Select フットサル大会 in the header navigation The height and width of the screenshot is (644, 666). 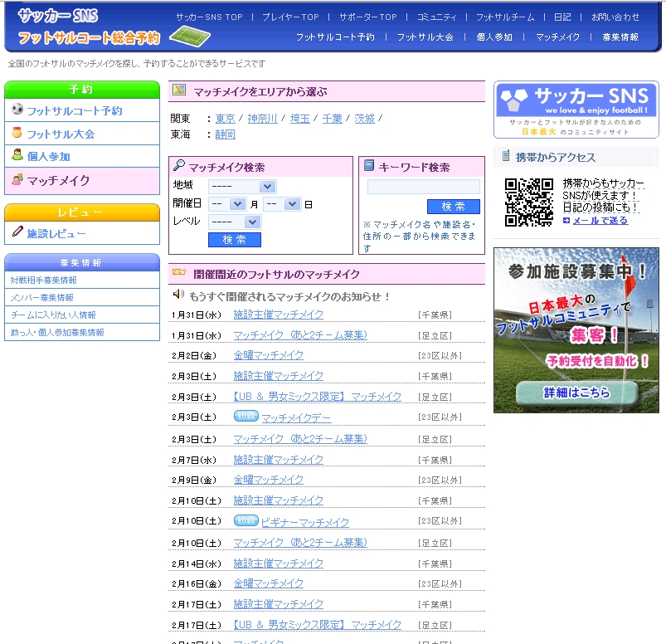coord(425,37)
